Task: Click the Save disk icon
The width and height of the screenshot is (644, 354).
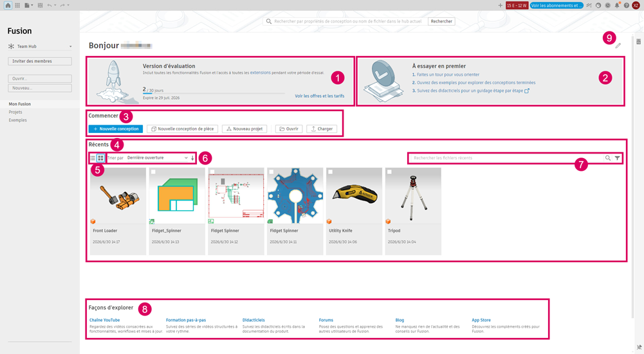Action: [40, 5]
